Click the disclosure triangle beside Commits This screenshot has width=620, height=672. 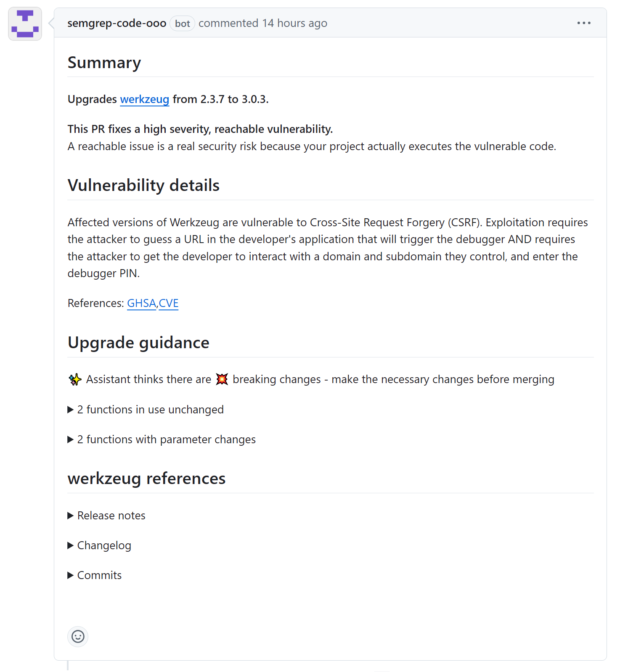70,575
